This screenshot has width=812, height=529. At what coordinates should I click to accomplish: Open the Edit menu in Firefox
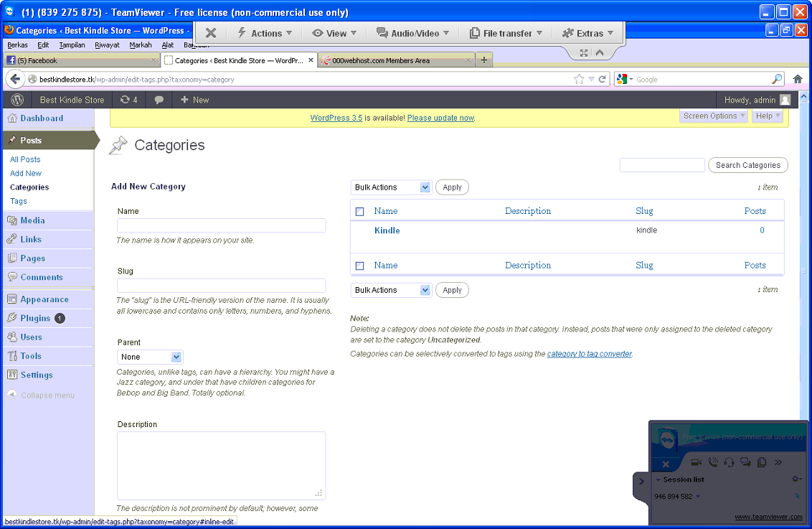tap(44, 45)
